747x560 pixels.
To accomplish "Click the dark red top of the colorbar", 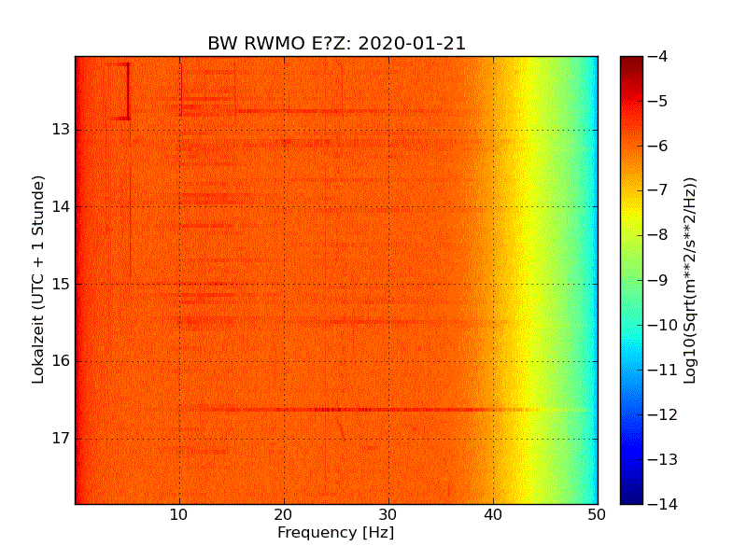I will click(x=632, y=66).
